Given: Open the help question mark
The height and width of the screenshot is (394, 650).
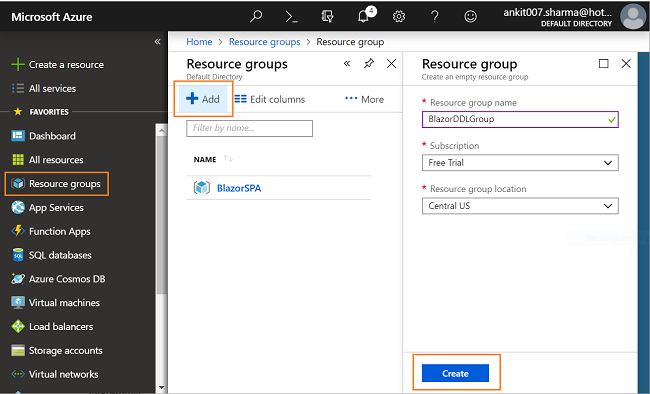Looking at the screenshot, I should coord(434,17).
